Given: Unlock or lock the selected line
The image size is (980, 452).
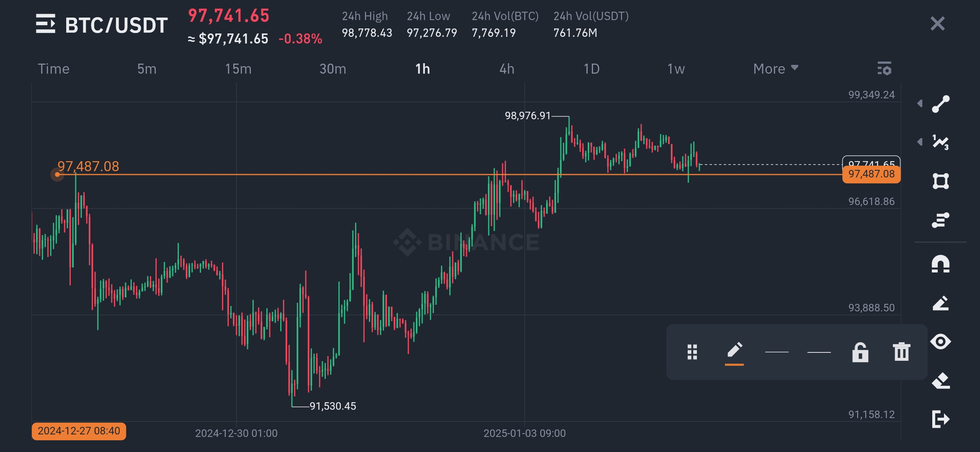Looking at the screenshot, I should pos(860,352).
